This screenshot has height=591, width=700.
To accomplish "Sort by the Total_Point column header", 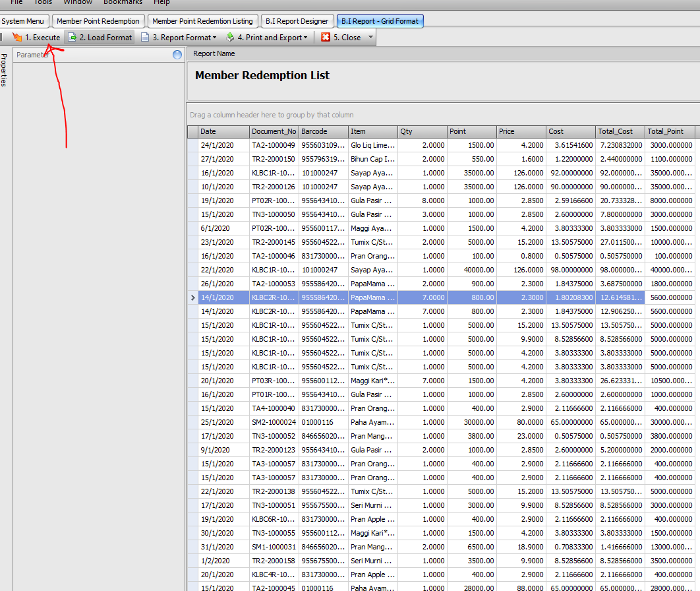I will 669,131.
